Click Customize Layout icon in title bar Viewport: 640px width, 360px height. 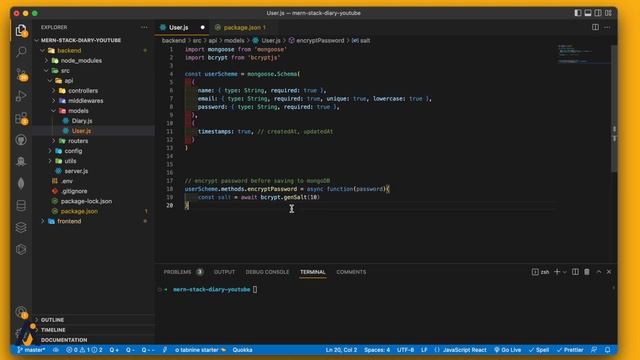tap(608, 13)
